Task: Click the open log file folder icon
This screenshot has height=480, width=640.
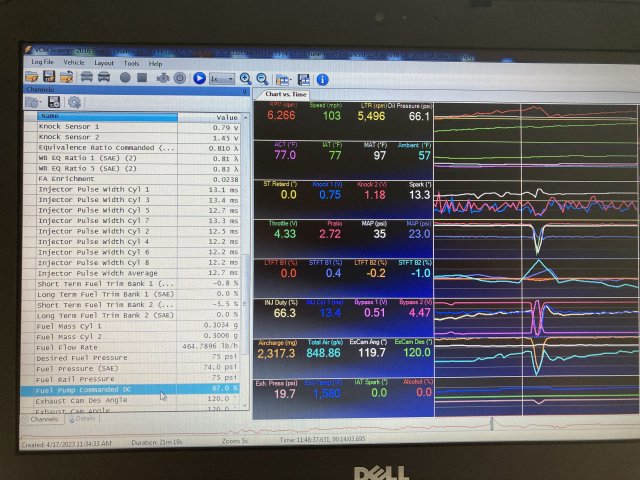Action: 33,78
